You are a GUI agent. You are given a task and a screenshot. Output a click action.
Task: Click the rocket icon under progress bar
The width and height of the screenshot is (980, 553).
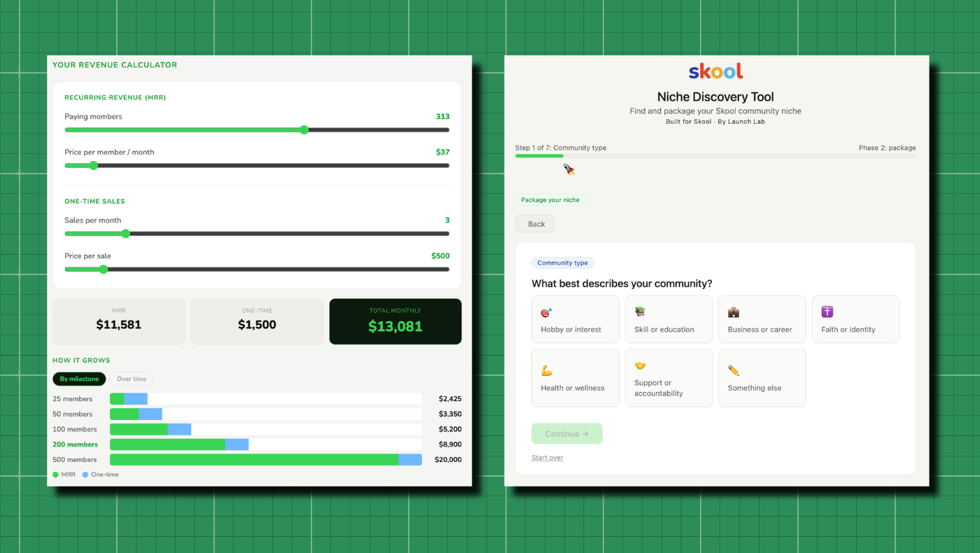coord(569,169)
